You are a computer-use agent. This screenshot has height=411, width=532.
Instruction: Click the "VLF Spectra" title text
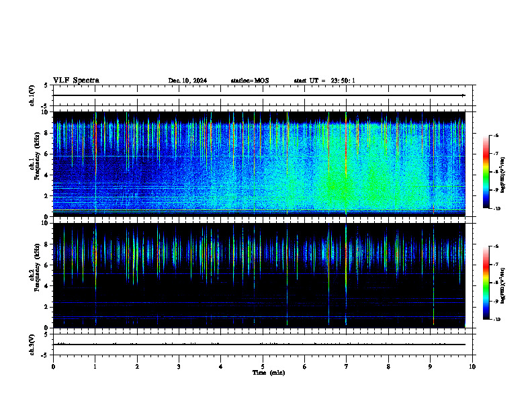coord(76,81)
